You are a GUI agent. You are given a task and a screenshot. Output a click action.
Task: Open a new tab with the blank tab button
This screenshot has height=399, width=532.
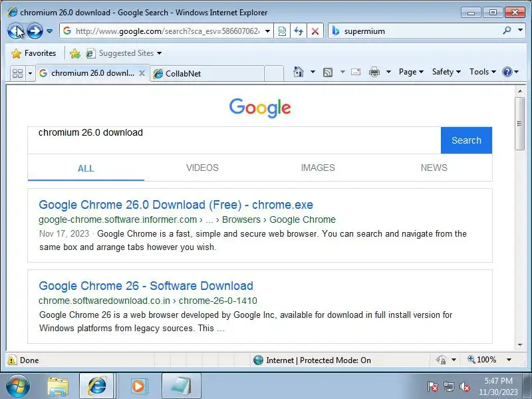tap(274, 74)
